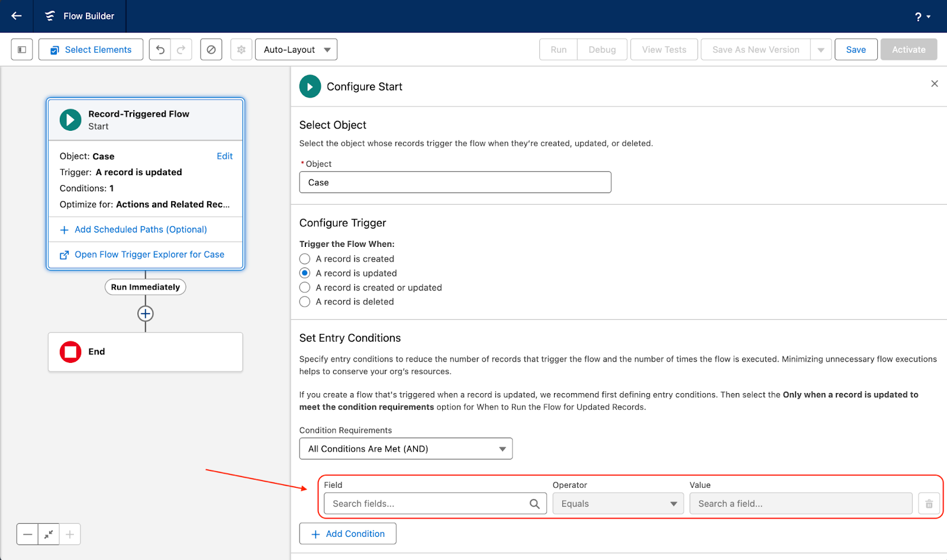
Task: Toggle the left toolbox panel icon
Action: click(22, 50)
